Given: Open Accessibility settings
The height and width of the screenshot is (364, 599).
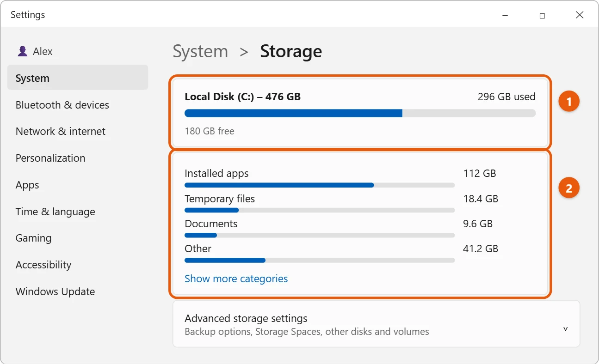Looking at the screenshot, I should 43,265.
